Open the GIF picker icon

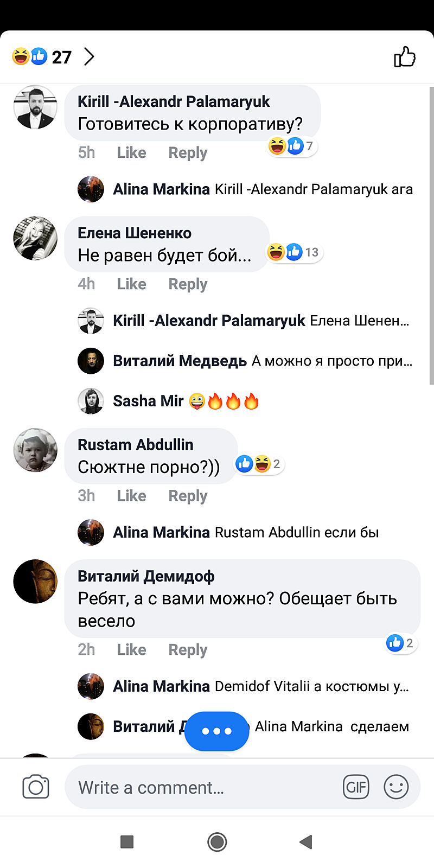coord(356,787)
